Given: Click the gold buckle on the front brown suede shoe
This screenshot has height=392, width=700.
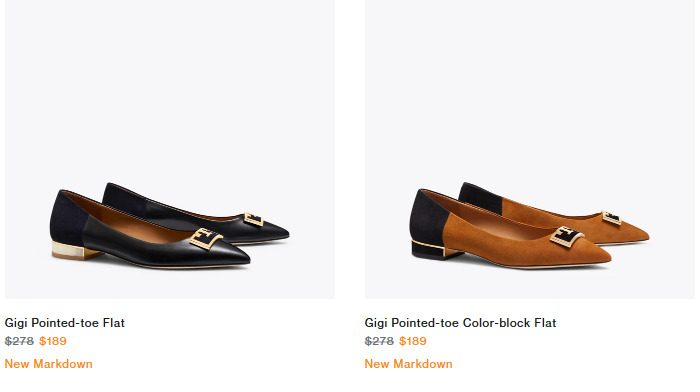Looking at the screenshot, I should 567,237.
